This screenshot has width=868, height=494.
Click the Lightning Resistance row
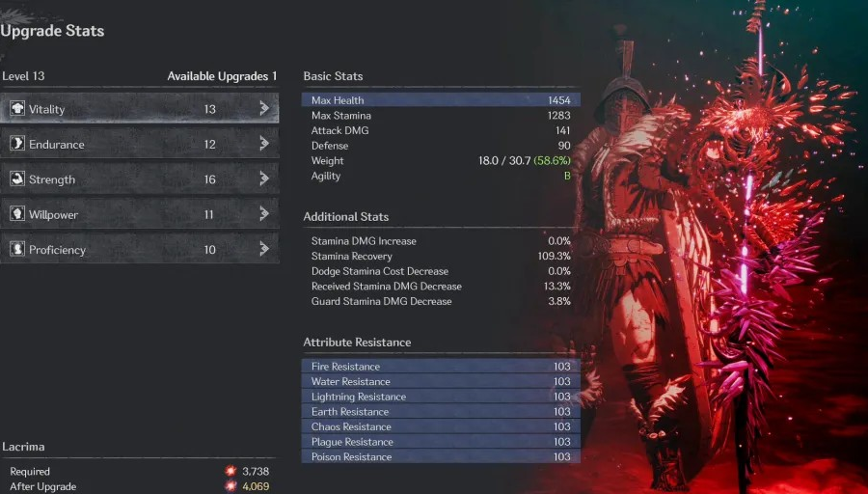coord(441,397)
